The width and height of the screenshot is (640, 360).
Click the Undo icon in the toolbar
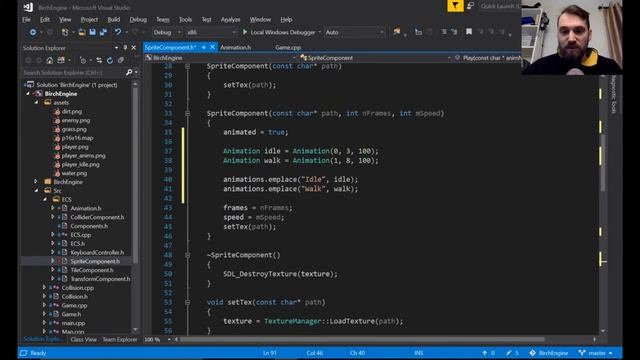[118, 32]
